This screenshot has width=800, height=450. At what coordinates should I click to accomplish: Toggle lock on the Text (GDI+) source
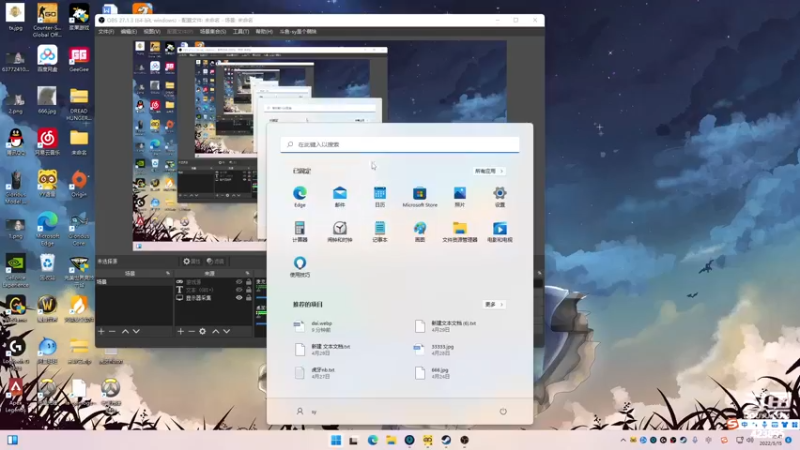(x=248, y=289)
